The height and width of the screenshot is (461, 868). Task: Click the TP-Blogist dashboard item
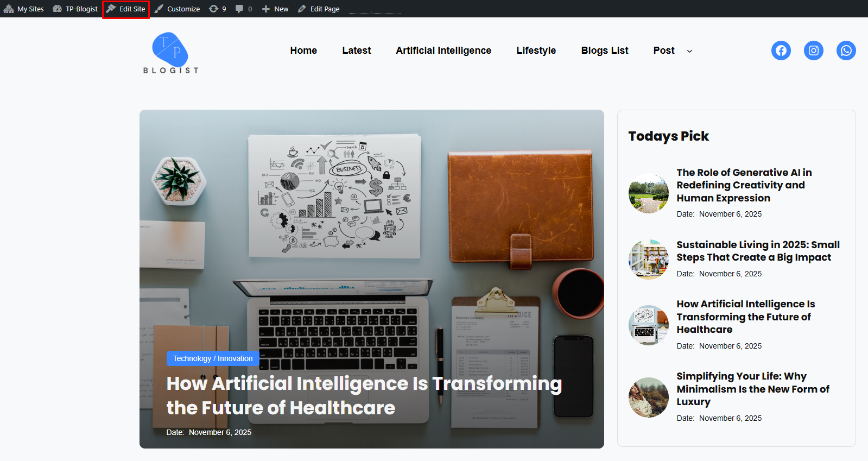click(75, 9)
